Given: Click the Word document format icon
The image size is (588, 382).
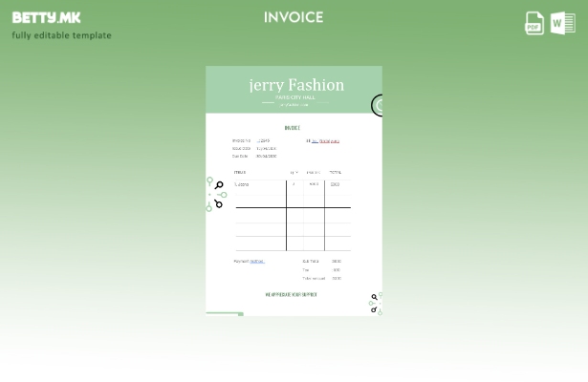Looking at the screenshot, I should [563, 22].
